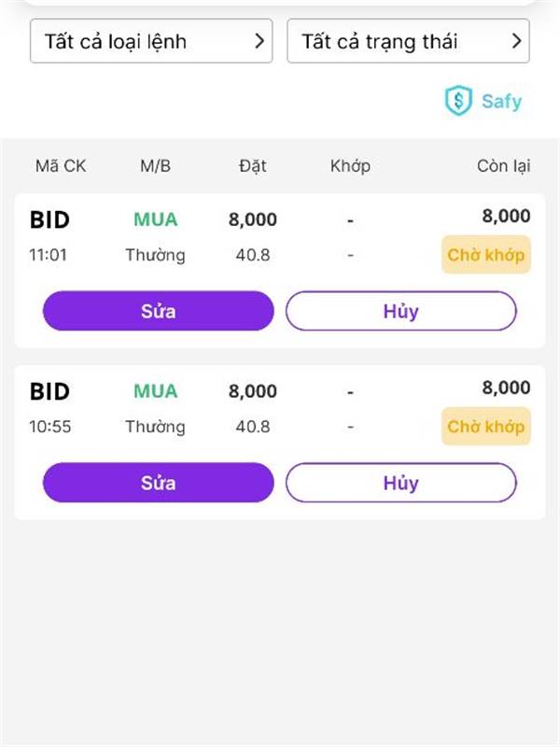Click the 'M/B' column header

coord(155,166)
